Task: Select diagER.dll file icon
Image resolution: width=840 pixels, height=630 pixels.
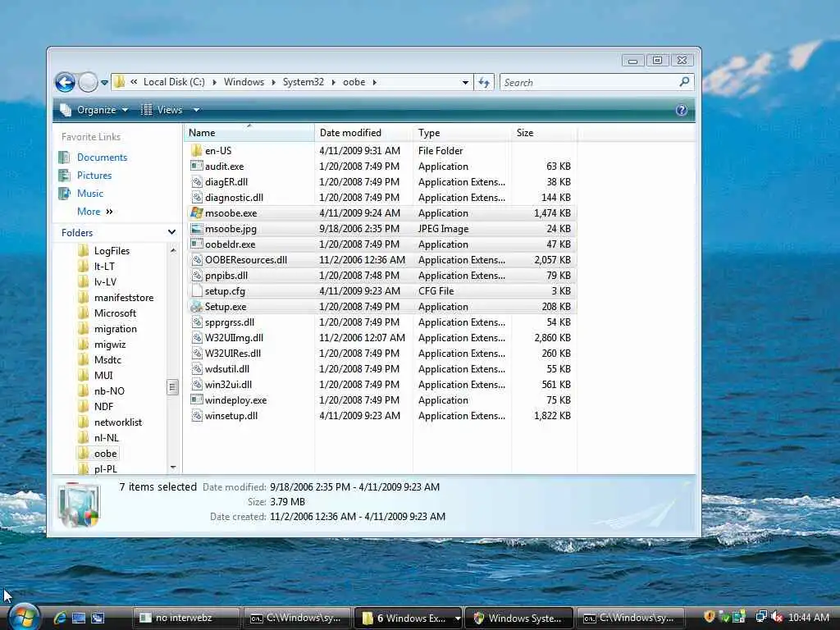Action: click(x=197, y=181)
